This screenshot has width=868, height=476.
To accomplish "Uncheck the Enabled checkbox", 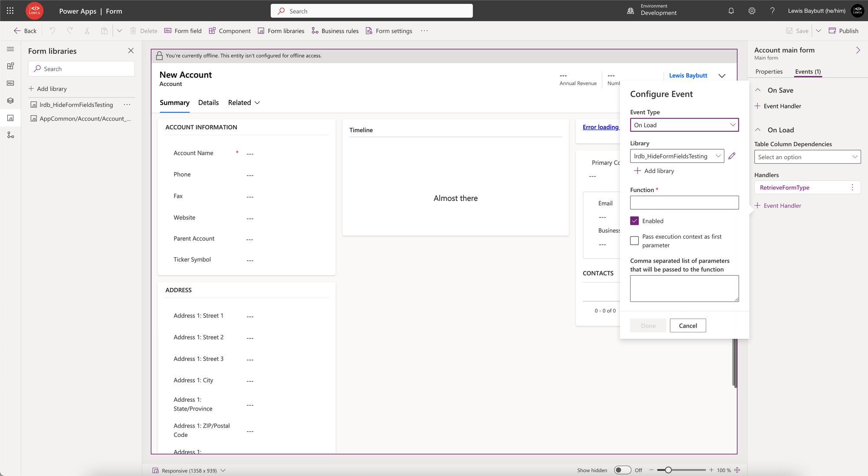I will 635,221.
